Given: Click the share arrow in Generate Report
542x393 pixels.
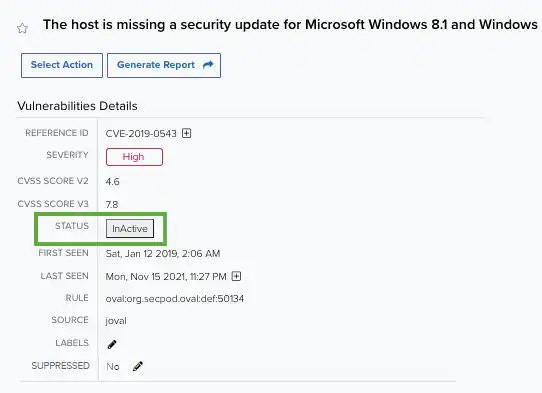Looking at the screenshot, I should click(208, 65).
